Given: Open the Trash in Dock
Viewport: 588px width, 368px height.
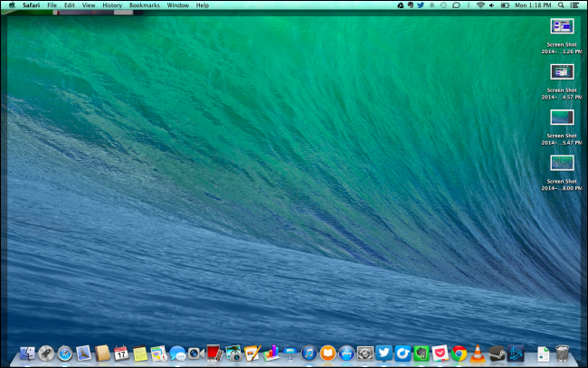Looking at the screenshot, I should (x=562, y=354).
